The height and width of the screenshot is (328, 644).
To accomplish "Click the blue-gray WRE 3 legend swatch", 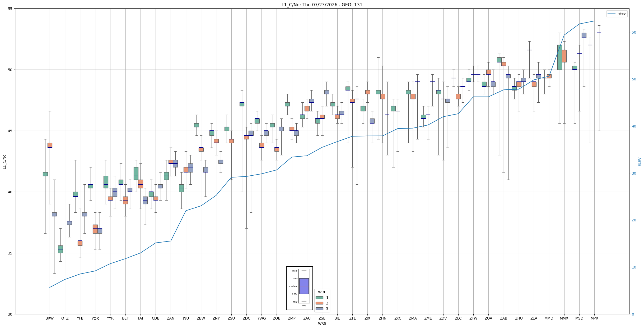I will [x=319, y=309].
